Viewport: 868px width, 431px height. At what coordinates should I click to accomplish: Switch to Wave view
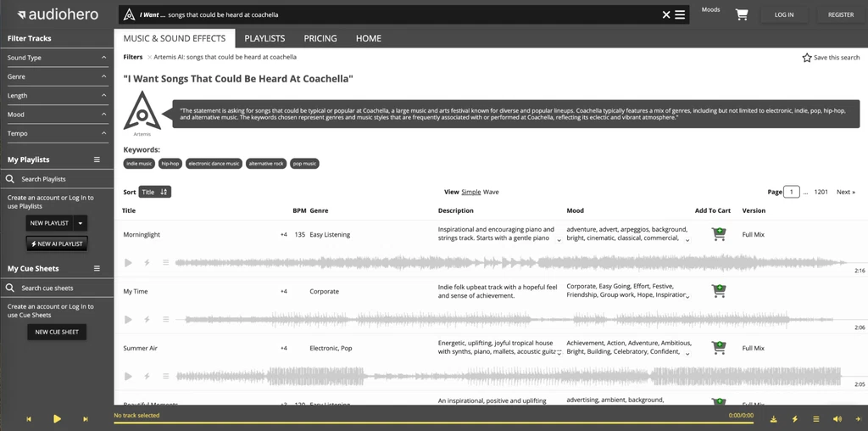(491, 192)
